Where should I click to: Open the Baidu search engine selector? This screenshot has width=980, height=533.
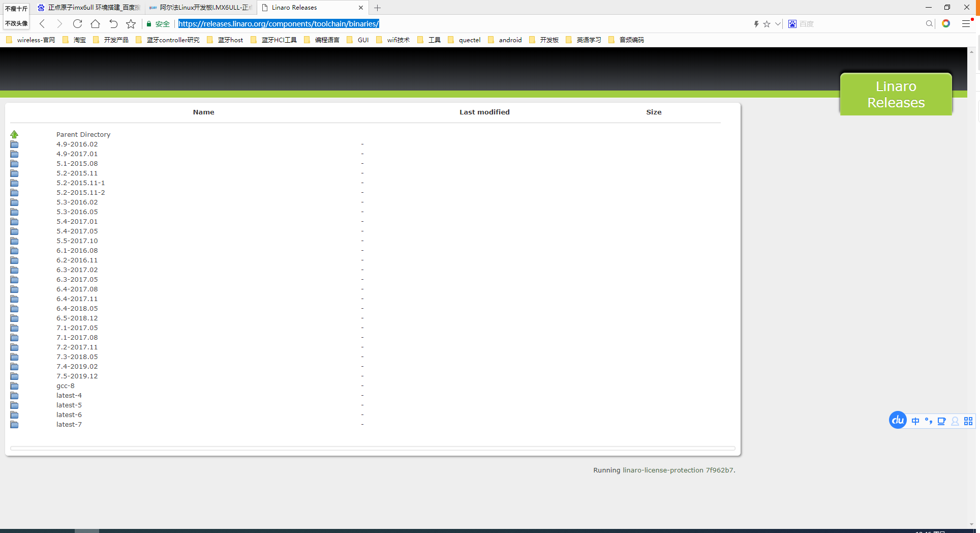(x=792, y=24)
